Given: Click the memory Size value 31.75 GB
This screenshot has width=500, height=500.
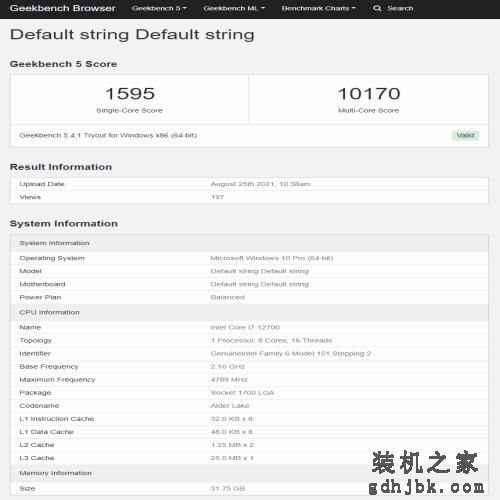Looking at the screenshot, I should tap(228, 488).
